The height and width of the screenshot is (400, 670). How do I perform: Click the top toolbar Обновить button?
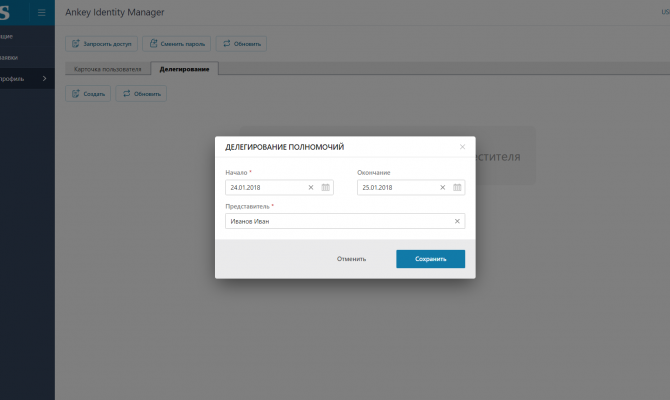241,44
